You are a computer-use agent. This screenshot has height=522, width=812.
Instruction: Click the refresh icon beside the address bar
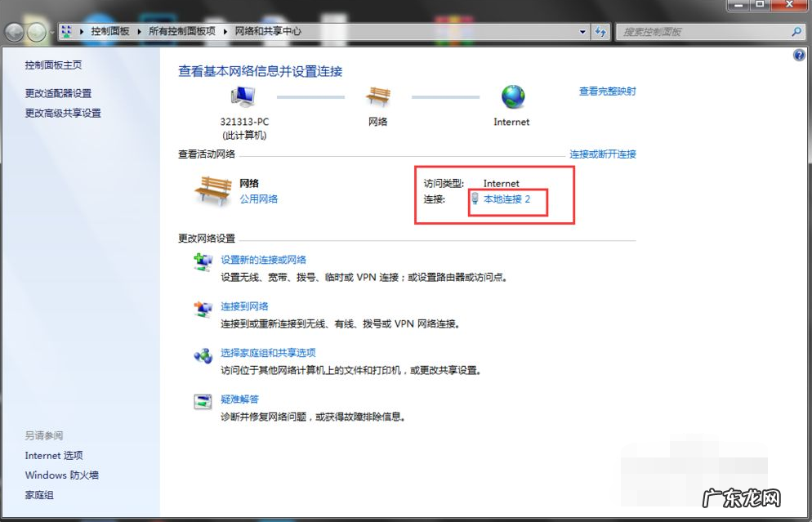tap(600, 32)
